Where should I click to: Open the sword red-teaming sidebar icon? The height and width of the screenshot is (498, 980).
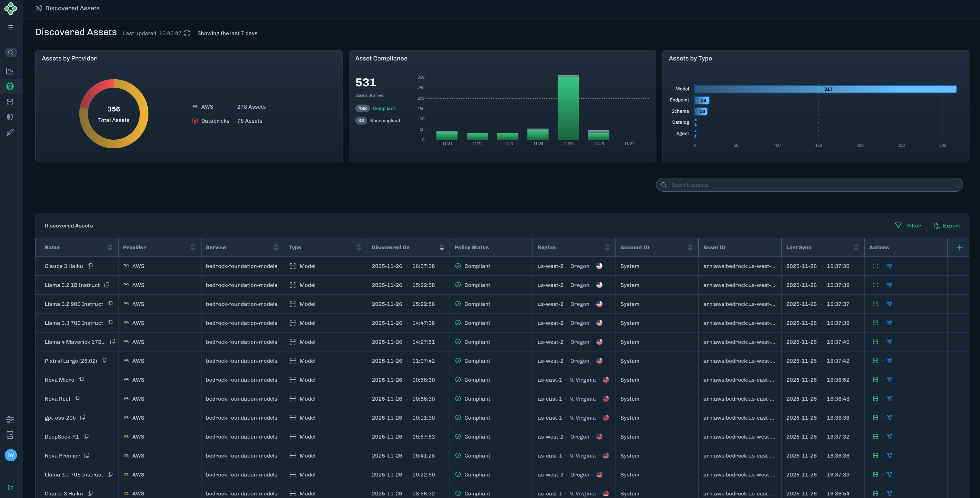tap(10, 132)
